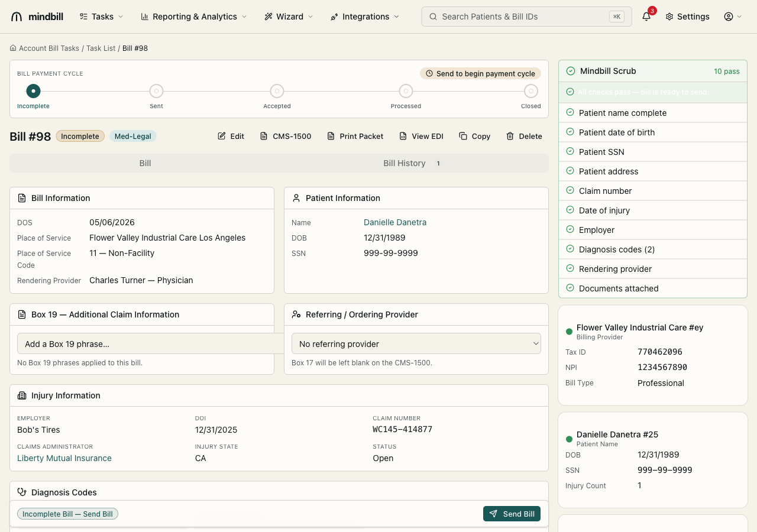The width and height of the screenshot is (757, 532).
Task: Click the Box 19 document icon
Action: pyautogui.click(x=22, y=314)
